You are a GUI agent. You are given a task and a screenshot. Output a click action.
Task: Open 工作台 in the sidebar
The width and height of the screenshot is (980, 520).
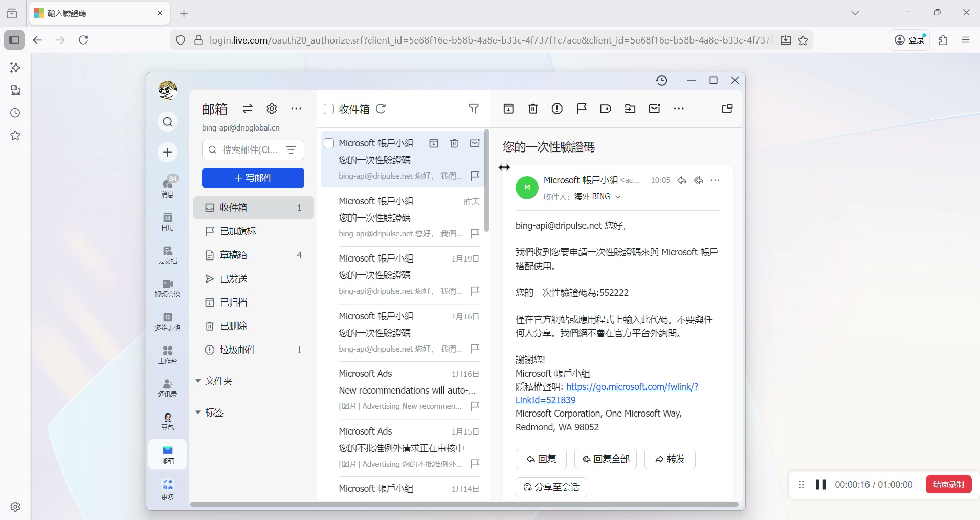click(168, 355)
